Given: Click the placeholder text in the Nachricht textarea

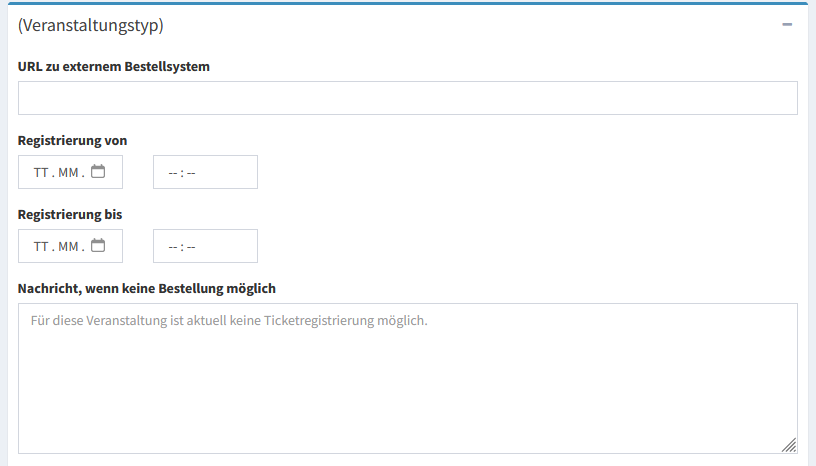Looking at the screenshot, I should click(x=229, y=322).
